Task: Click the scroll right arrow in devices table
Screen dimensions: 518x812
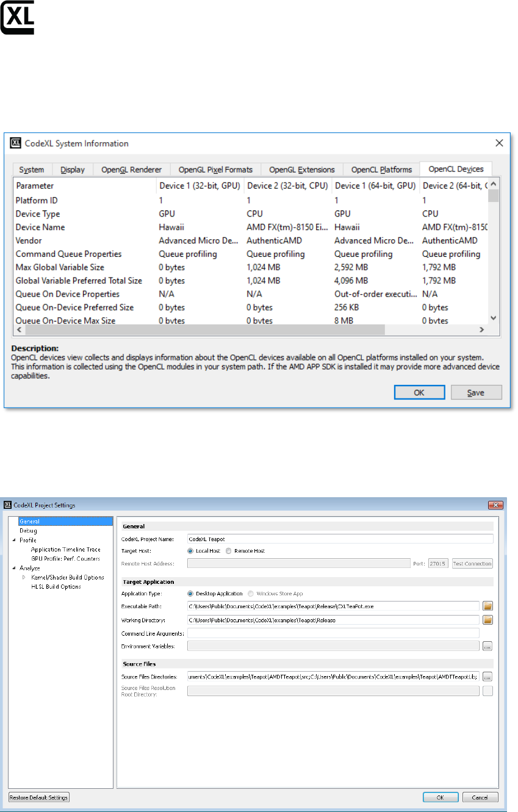Action: [481, 329]
